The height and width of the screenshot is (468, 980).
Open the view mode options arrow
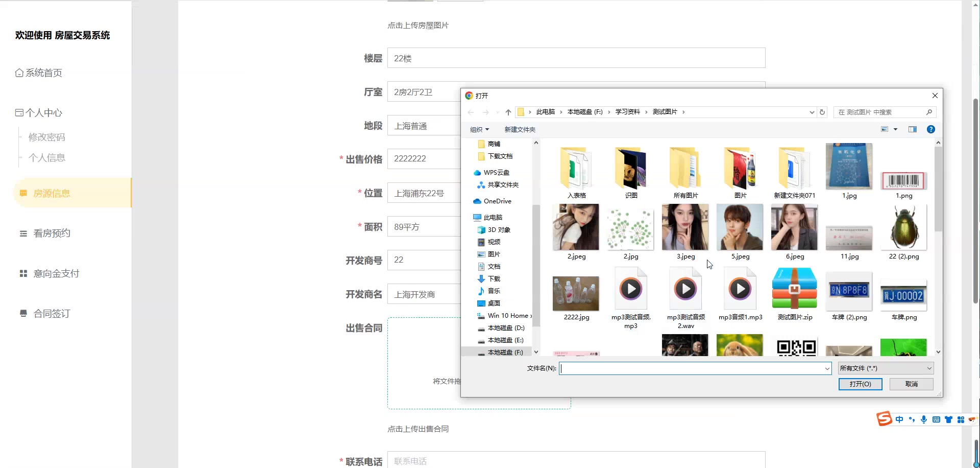[x=895, y=130]
